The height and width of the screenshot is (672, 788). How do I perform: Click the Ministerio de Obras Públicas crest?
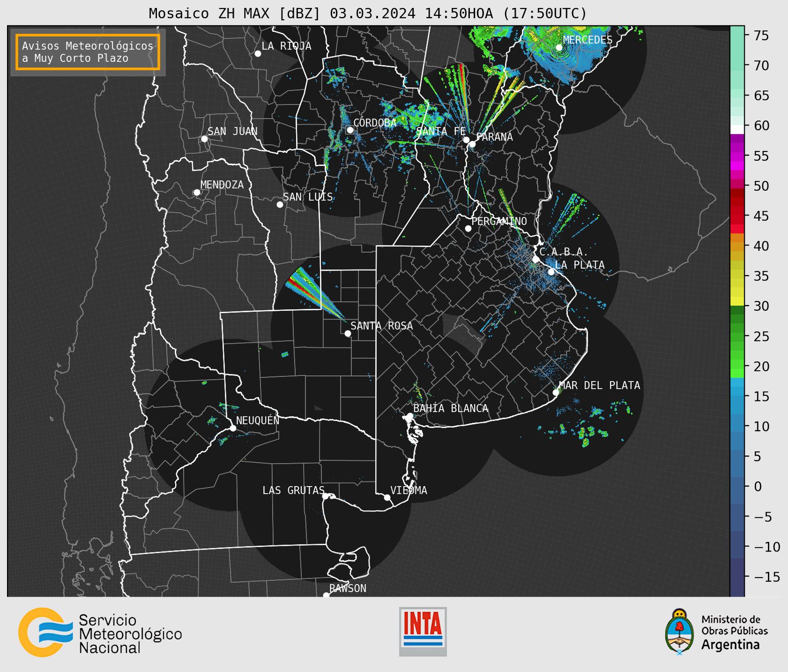click(680, 632)
